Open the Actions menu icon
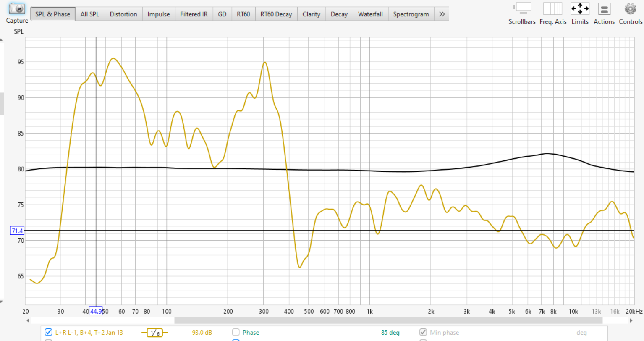Viewport: 644px width, 341px height. point(604,9)
